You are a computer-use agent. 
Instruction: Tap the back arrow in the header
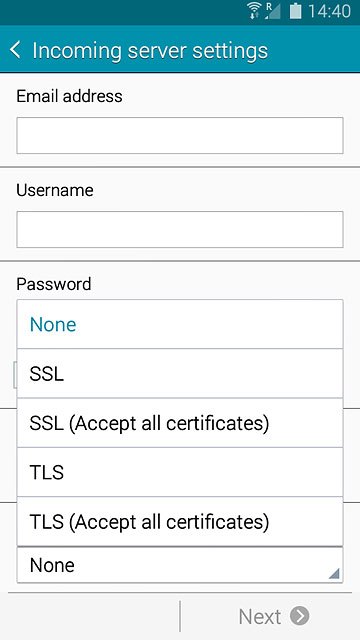pos(15,50)
